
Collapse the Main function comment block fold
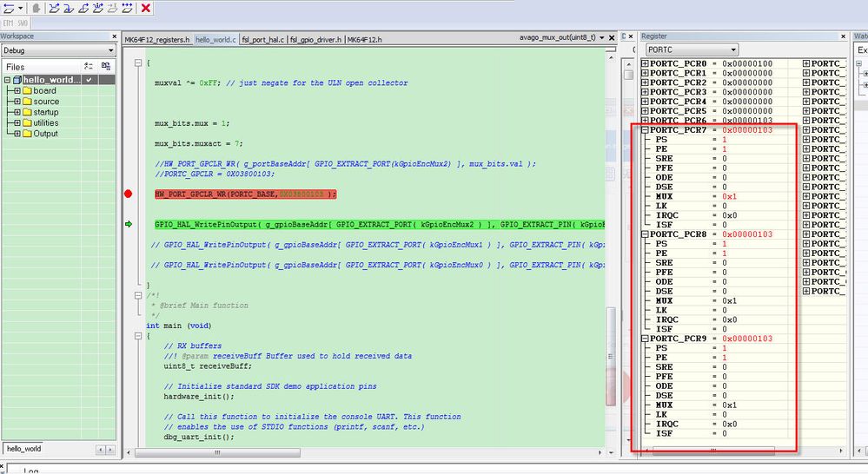pyautogui.click(x=138, y=295)
